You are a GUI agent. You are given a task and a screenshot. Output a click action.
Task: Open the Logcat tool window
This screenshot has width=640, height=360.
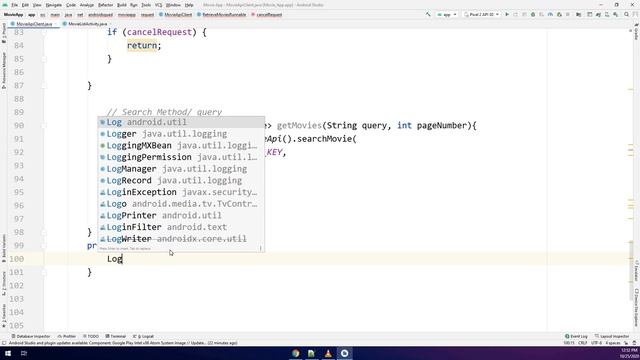tap(143, 336)
